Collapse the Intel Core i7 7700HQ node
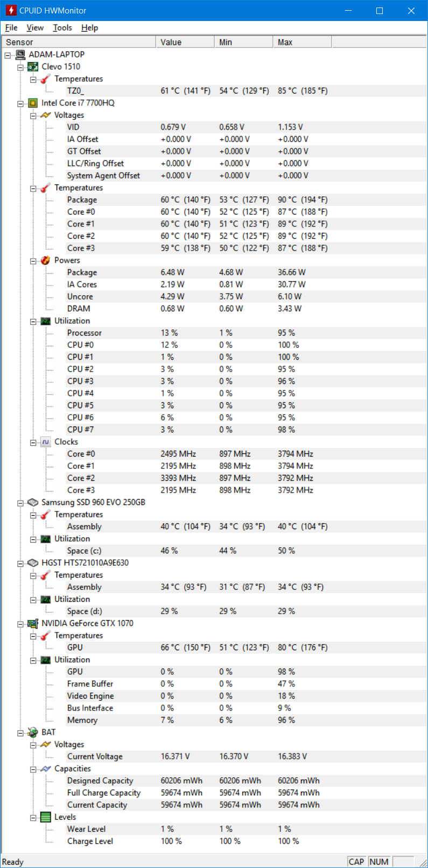 click(x=20, y=103)
